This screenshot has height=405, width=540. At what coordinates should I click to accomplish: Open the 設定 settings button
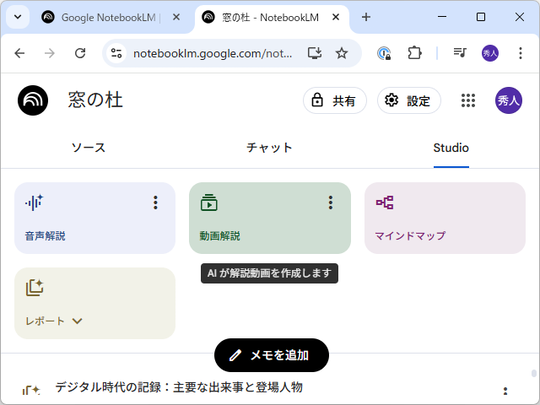pyautogui.click(x=409, y=101)
